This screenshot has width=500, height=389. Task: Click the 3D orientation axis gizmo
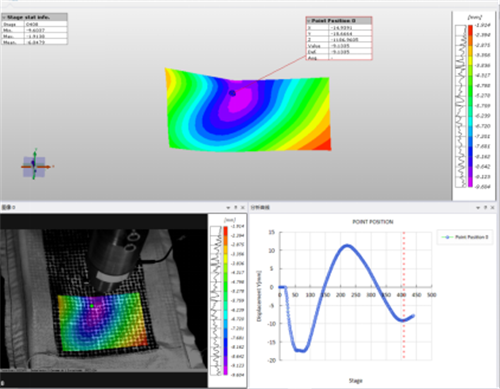tap(35, 165)
